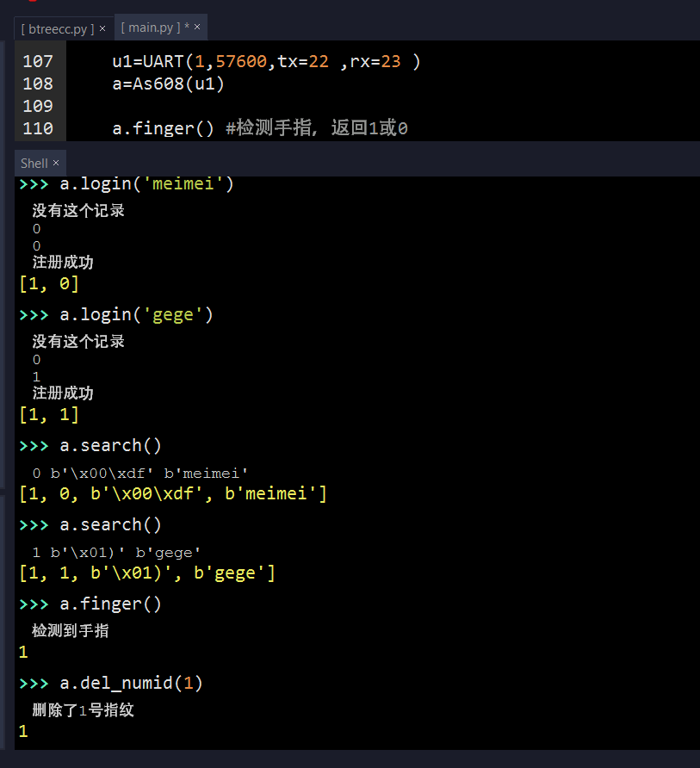Switch to the main.py tab

(x=152, y=27)
